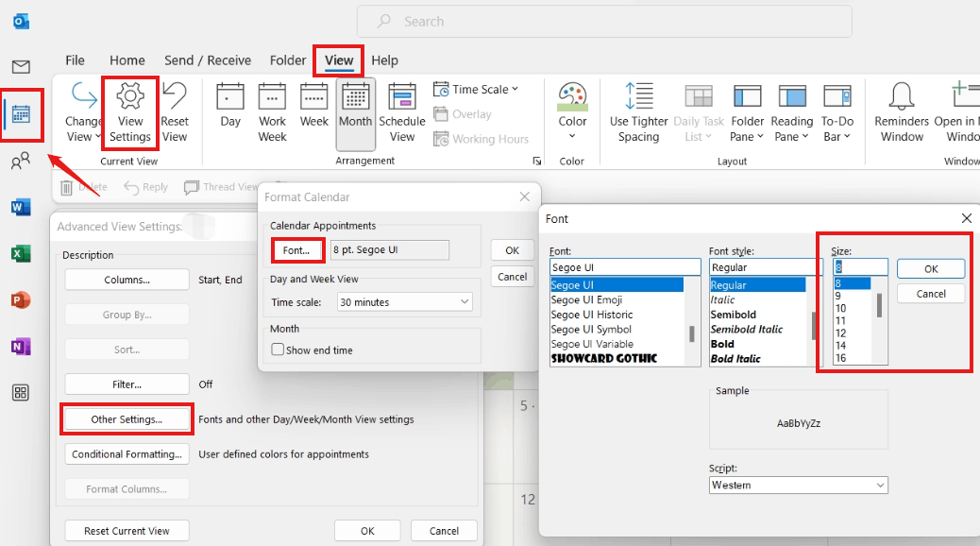Select font size 12 in the list
Screen dimensions: 980x546
tap(841, 333)
